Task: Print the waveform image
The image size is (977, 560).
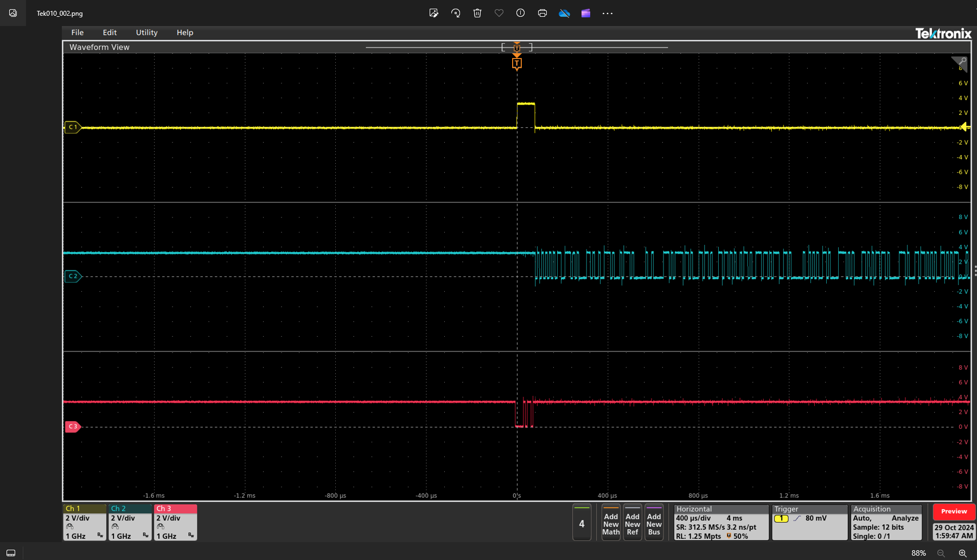Action: pos(542,13)
